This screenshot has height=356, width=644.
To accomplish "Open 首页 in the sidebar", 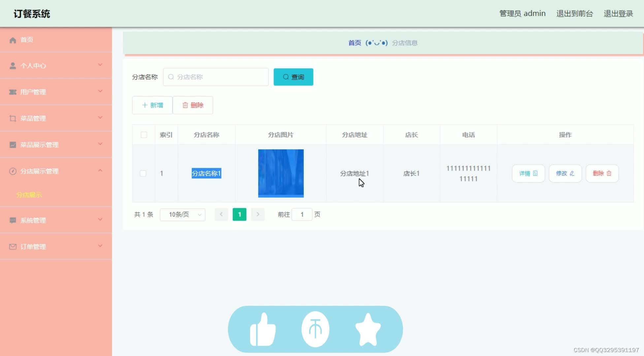I will [56, 40].
